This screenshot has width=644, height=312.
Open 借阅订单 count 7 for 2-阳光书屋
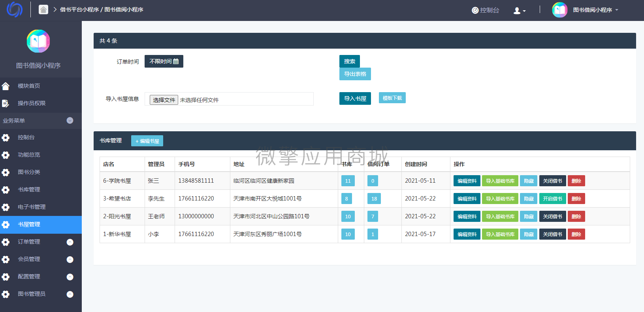tap(373, 216)
